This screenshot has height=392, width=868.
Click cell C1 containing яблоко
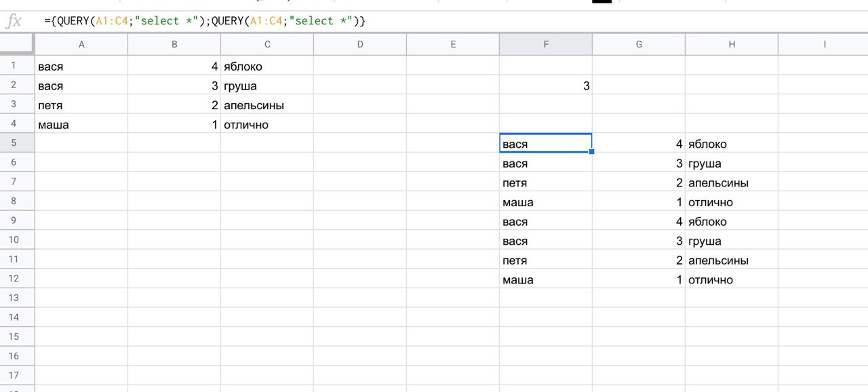point(267,66)
